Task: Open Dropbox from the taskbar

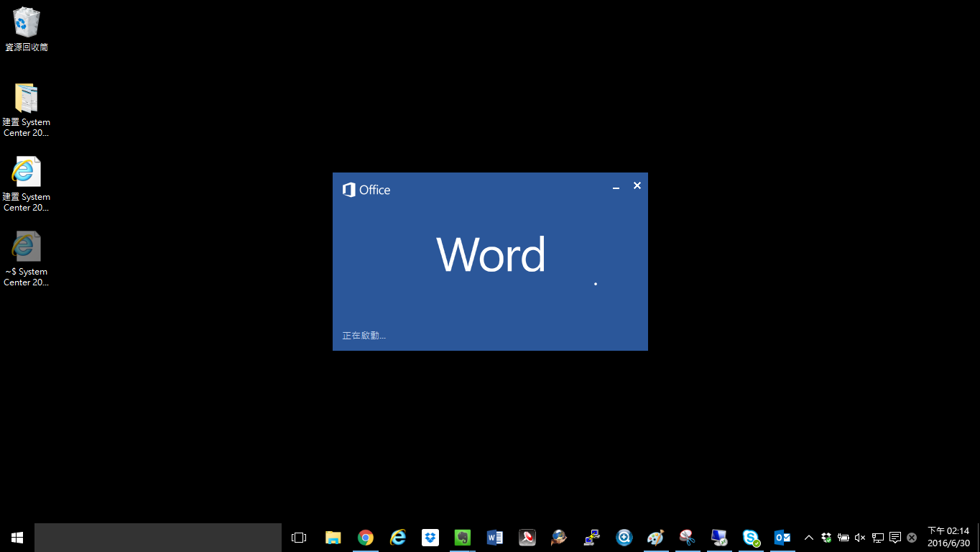Action: point(430,538)
